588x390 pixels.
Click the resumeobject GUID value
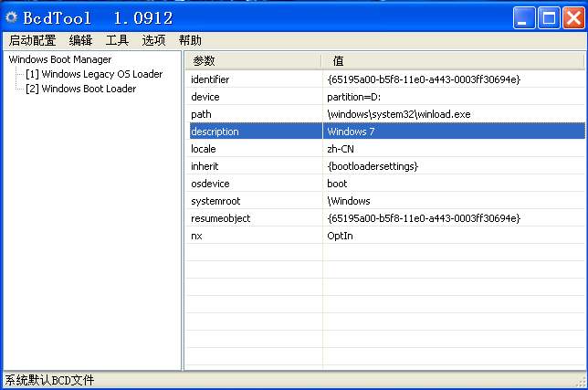point(424,218)
